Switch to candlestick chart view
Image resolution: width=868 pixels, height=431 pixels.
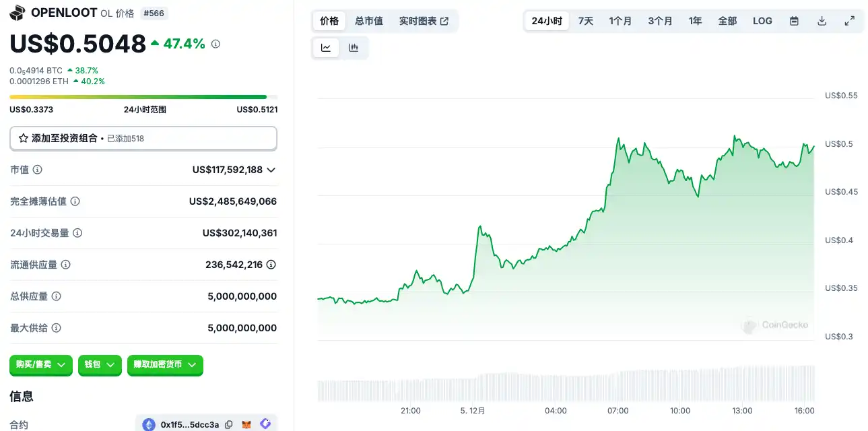[x=354, y=48]
